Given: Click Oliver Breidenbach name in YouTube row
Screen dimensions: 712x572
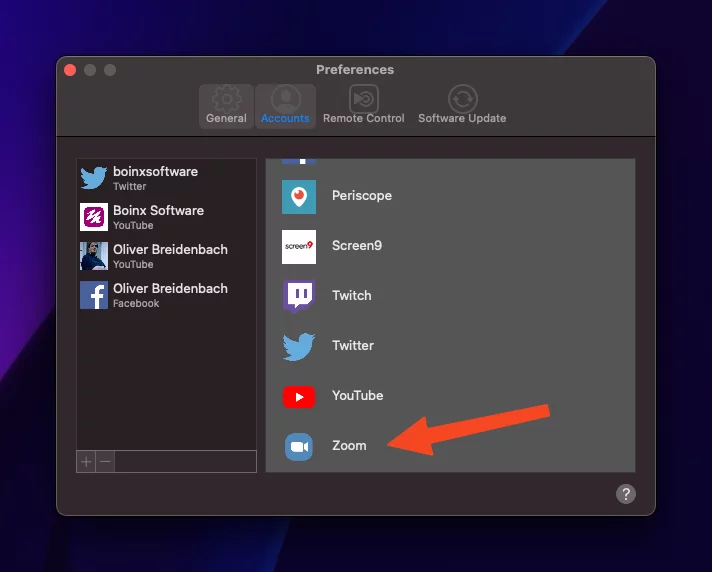Looking at the screenshot, I should (170, 249).
